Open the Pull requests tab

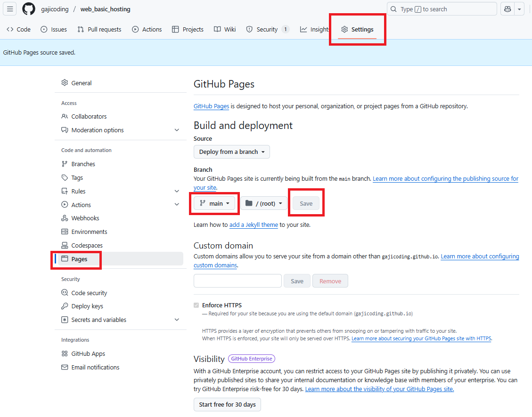click(x=99, y=30)
